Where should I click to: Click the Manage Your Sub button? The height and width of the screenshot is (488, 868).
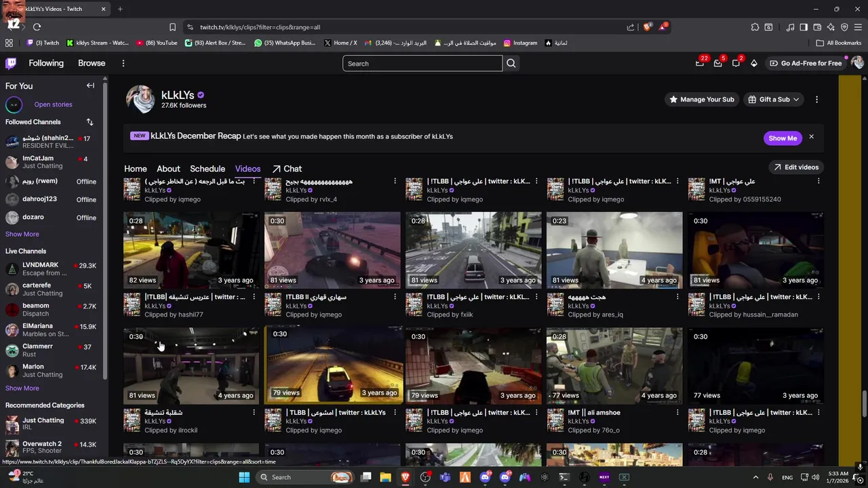(702, 99)
